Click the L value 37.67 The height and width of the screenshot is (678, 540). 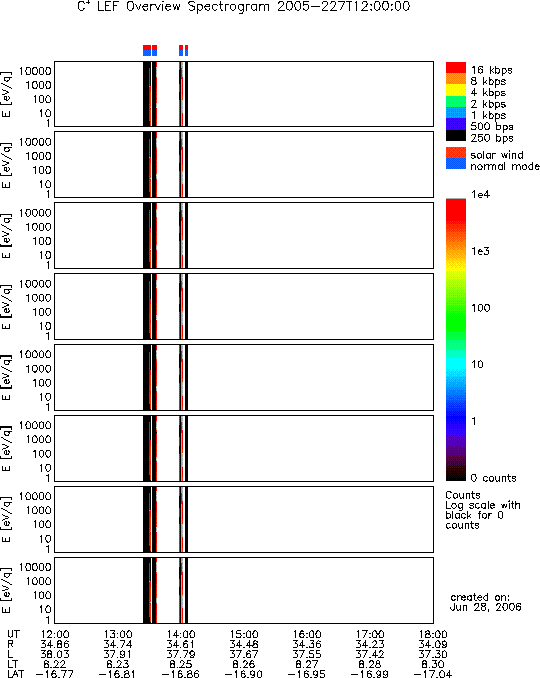[x=244, y=654]
